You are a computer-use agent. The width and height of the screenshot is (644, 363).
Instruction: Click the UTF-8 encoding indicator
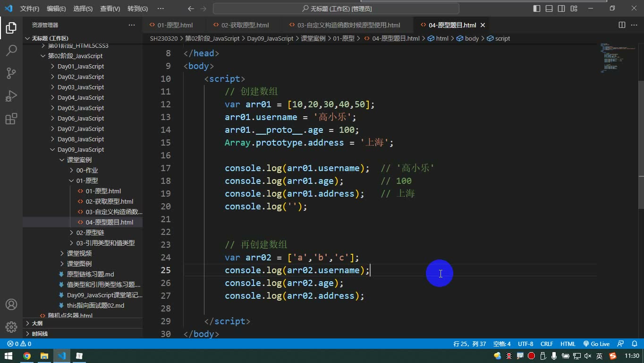[525, 344]
